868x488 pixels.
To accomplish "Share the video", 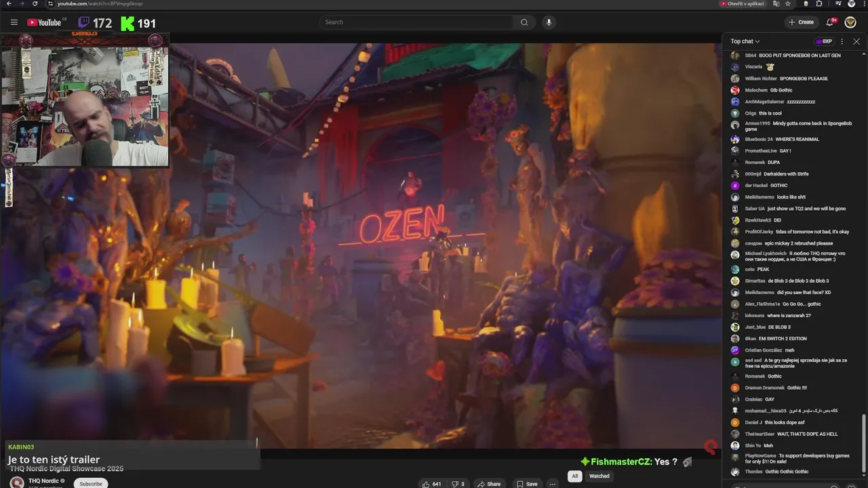I will click(489, 484).
